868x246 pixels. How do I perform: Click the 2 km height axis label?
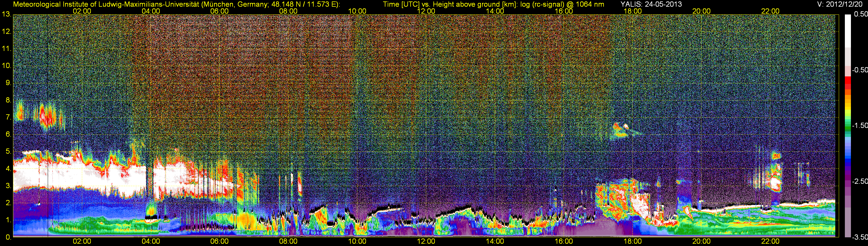coord(8,203)
